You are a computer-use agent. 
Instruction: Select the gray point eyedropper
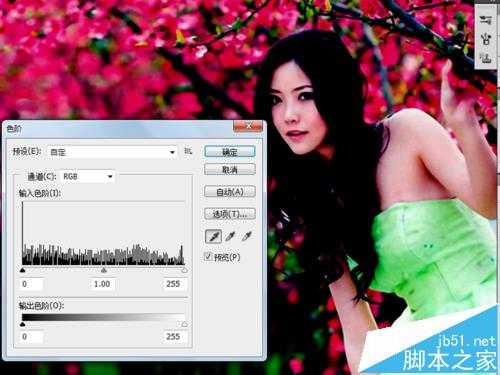pos(230,236)
